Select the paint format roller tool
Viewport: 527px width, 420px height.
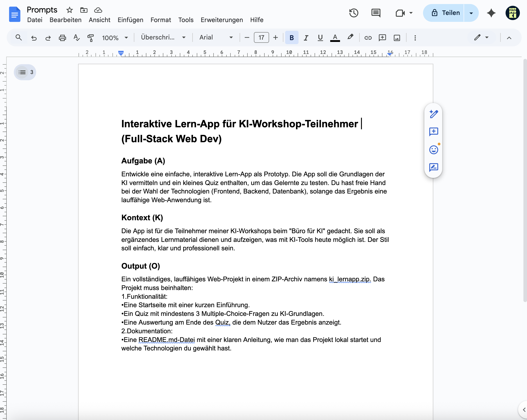[x=90, y=38]
